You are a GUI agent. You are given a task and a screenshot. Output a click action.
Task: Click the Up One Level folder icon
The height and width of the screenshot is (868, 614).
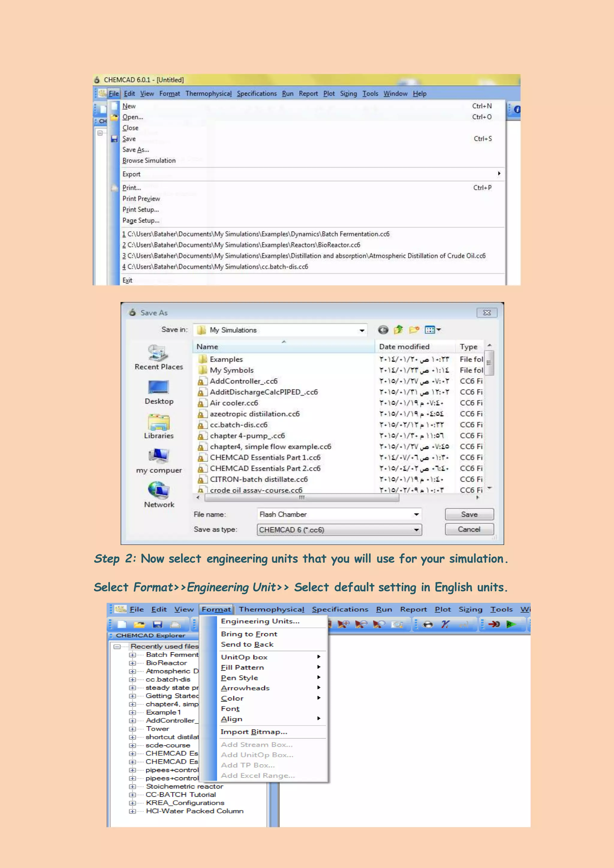click(x=398, y=330)
